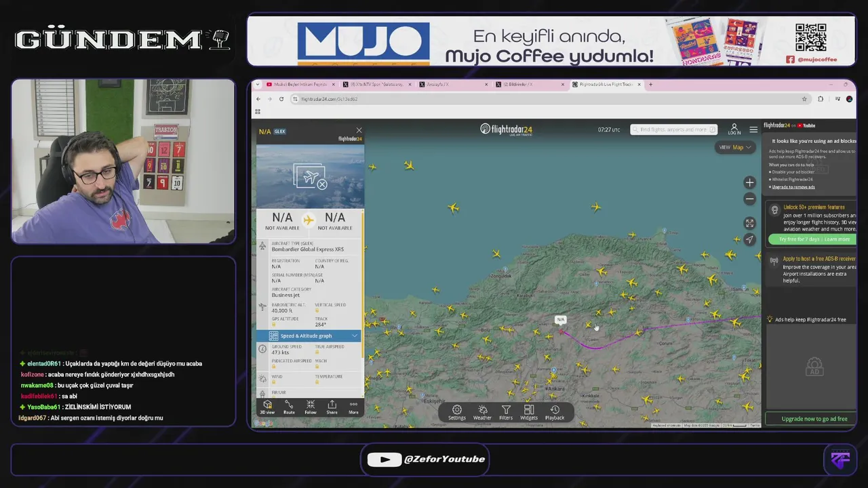The image size is (868, 488).
Task: Open the browser apps grid shortcut
Action: tap(258, 111)
